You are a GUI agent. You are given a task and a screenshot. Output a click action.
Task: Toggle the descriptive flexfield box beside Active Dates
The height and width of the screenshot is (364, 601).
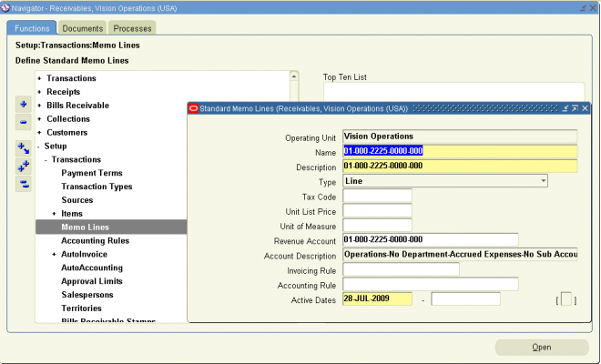tap(566, 298)
